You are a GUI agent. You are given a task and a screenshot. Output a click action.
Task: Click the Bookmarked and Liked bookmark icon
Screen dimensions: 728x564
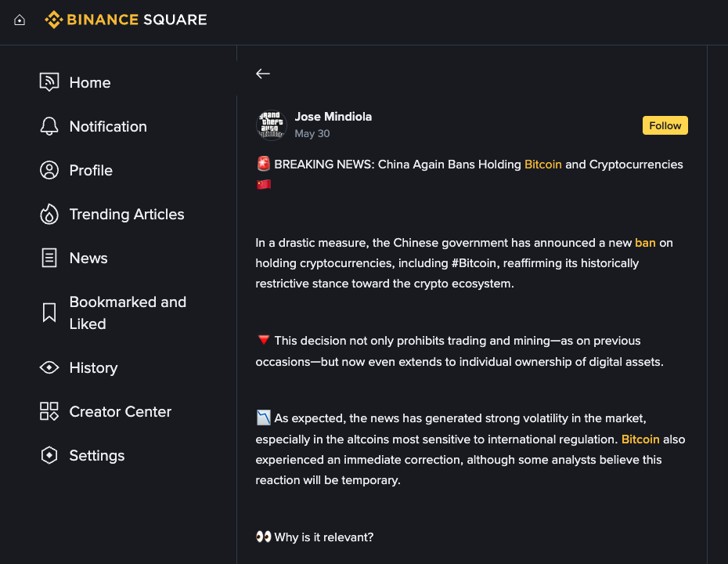(49, 313)
